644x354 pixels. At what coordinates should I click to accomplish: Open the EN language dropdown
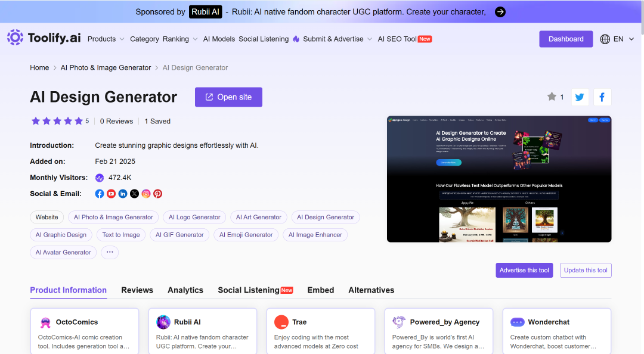(624, 39)
